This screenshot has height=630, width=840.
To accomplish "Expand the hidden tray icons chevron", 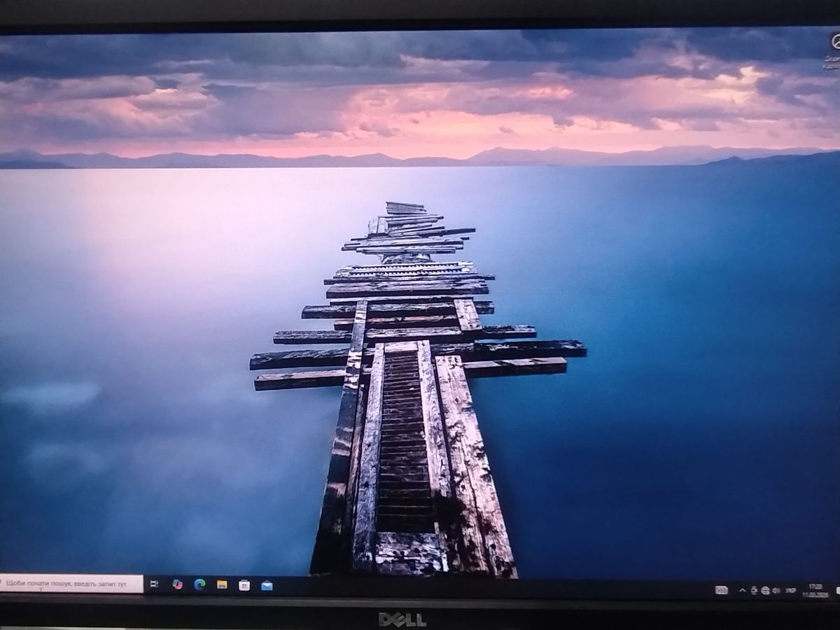I will tap(742, 590).
